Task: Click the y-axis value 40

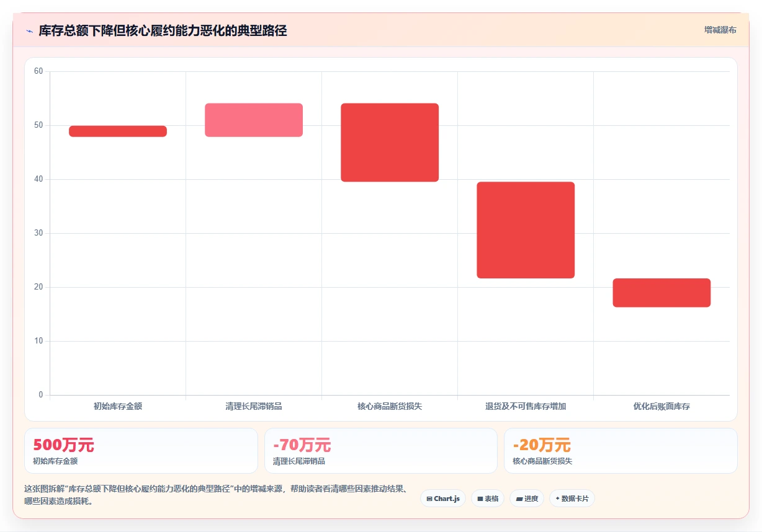Action: click(38, 179)
